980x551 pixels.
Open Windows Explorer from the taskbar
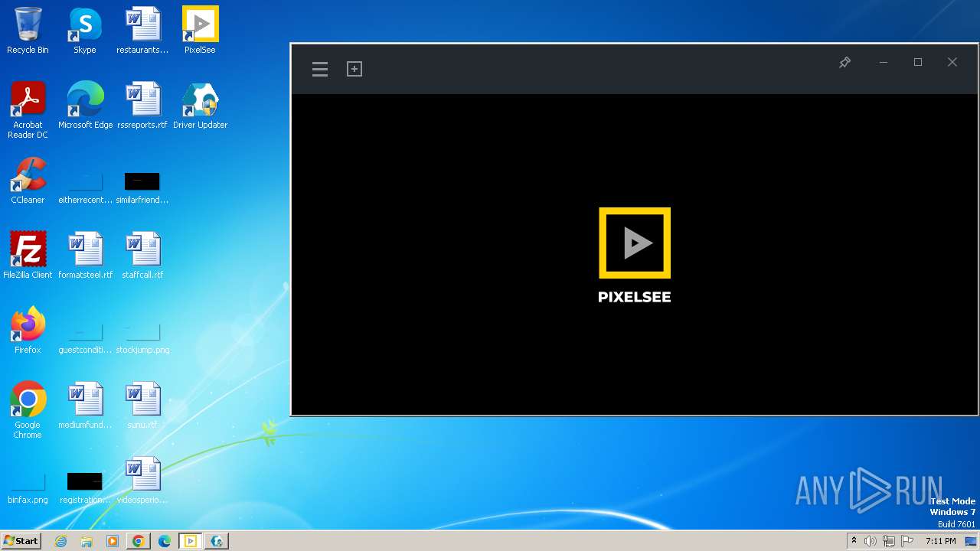click(x=87, y=541)
